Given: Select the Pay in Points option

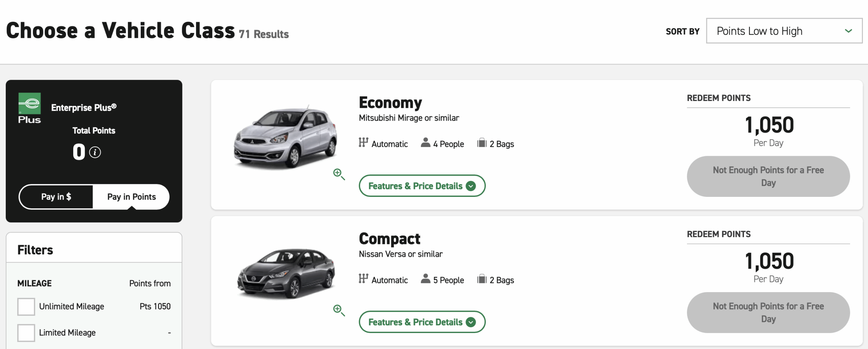Looking at the screenshot, I should (131, 197).
